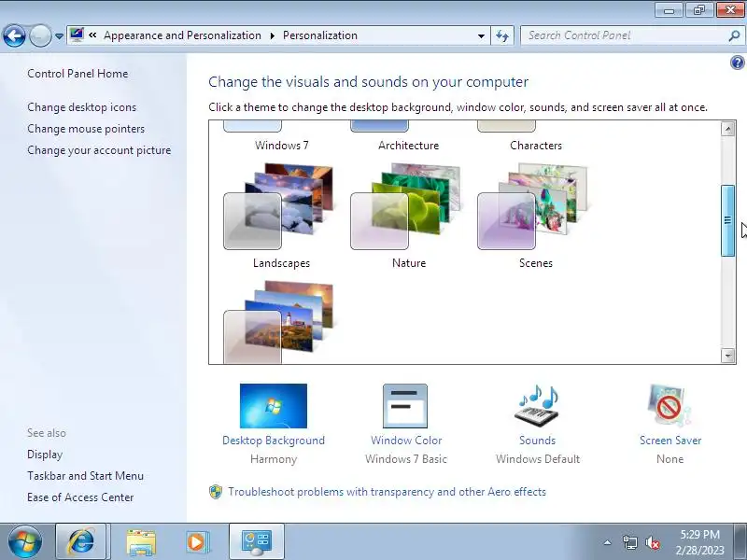Click the Control Panel taskbar button
747x560 pixels.
click(256, 541)
